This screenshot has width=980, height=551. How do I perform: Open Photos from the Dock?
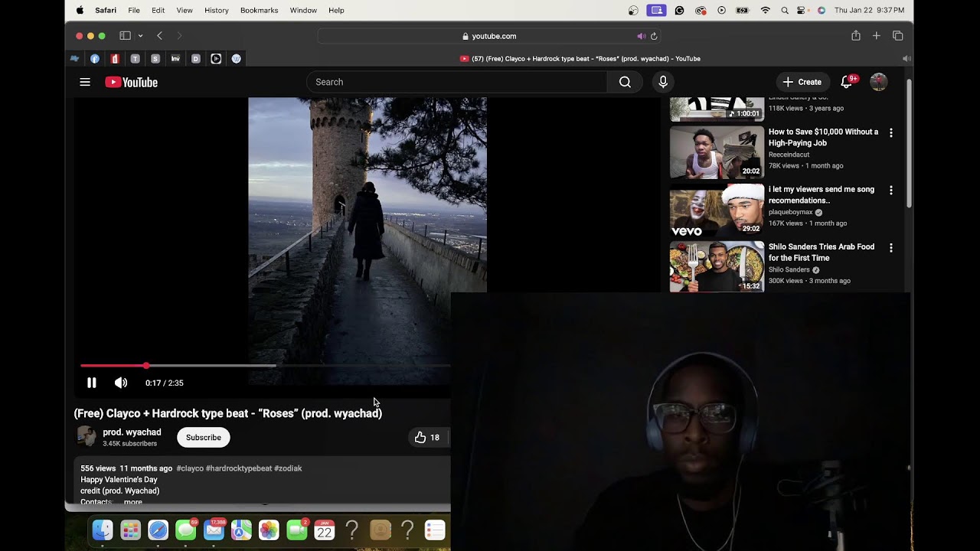click(269, 530)
